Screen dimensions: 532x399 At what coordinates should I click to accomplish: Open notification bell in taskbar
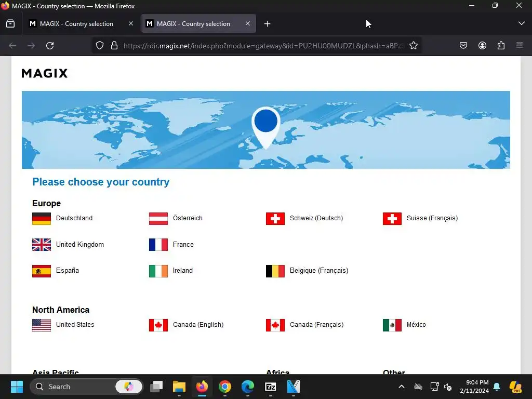(x=497, y=387)
